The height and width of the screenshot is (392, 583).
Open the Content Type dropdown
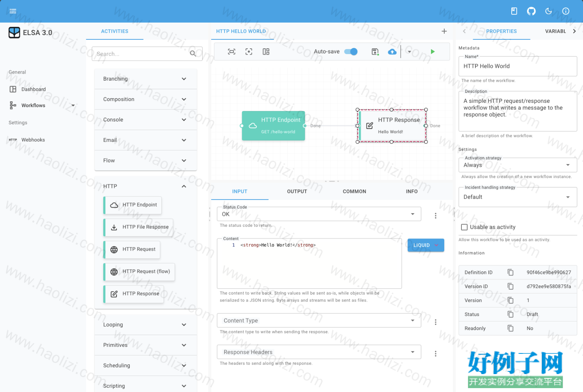pyautogui.click(x=319, y=320)
